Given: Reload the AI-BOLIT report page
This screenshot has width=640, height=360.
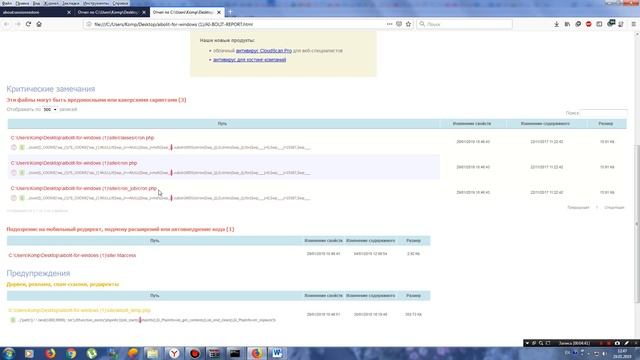Looking at the screenshot, I should pyautogui.click(x=28, y=24).
